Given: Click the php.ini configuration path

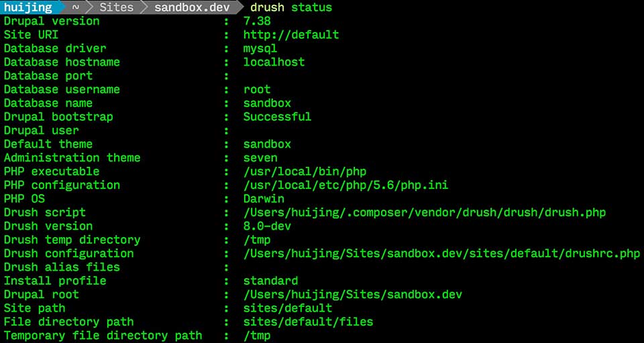Looking at the screenshot, I should coord(346,186).
